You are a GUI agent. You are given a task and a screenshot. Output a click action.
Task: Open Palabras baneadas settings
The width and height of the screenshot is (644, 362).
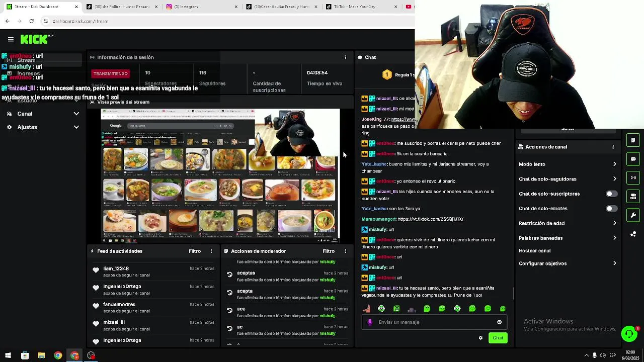pos(568,238)
